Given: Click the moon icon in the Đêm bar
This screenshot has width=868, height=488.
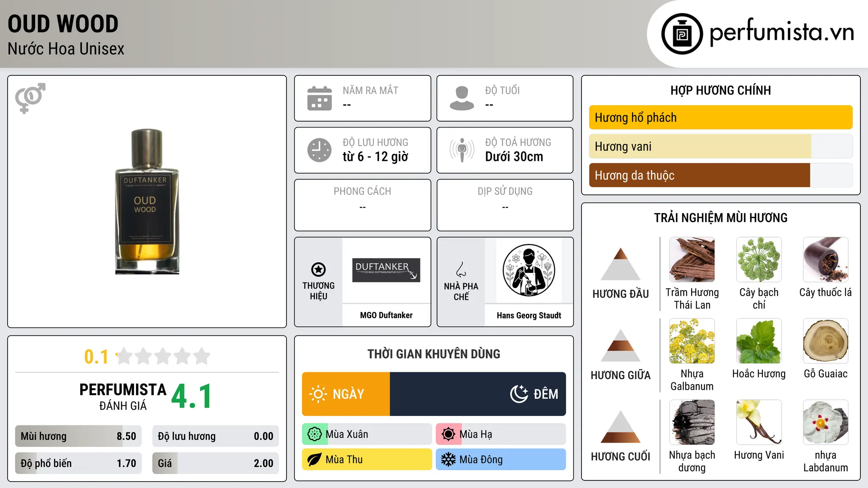Looking at the screenshot, I should coord(519,394).
